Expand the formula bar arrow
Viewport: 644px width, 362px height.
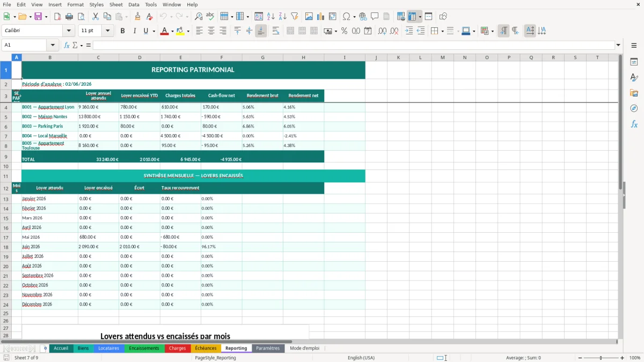[618, 45]
